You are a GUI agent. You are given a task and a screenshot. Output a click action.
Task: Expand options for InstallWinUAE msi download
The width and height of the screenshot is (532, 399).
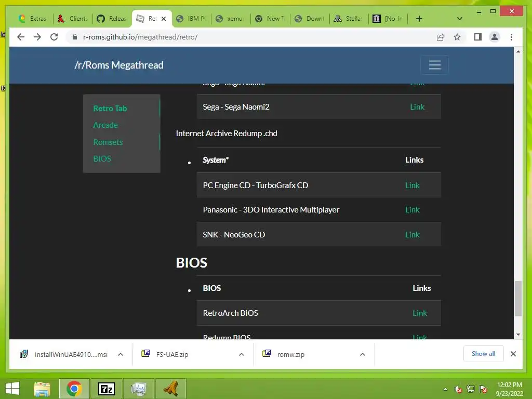pyautogui.click(x=121, y=354)
